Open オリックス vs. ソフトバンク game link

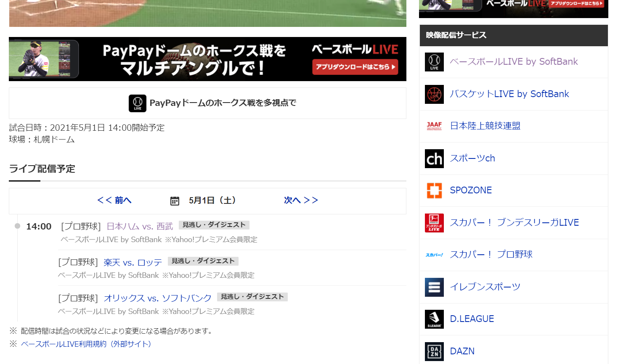click(x=158, y=298)
